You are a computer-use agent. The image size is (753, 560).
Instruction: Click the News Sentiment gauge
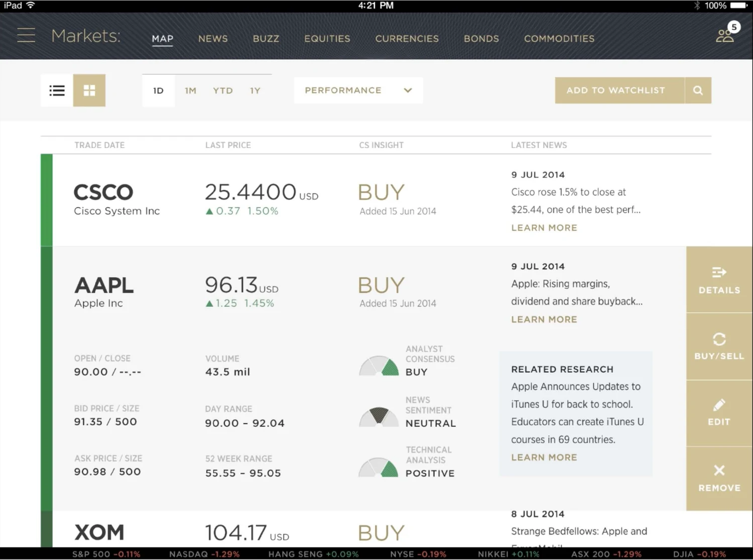[379, 416]
